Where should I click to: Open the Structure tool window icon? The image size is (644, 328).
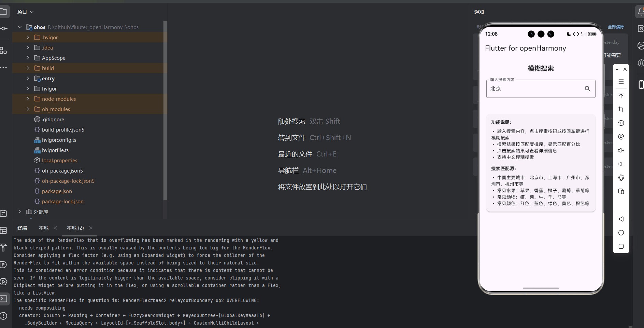(3, 51)
